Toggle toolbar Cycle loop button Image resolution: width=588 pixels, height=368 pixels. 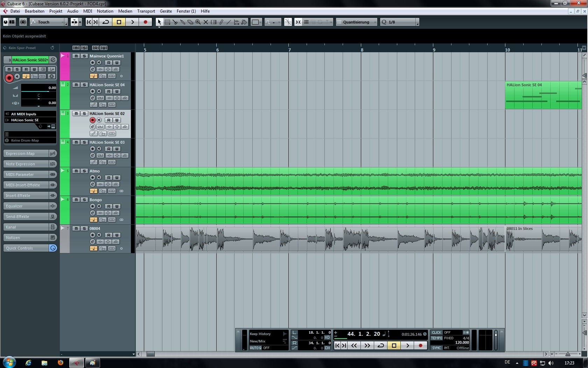pos(106,22)
